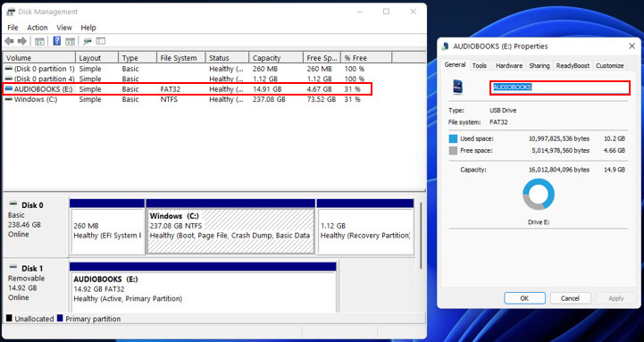Click the Disk Management title bar app icon
Viewport: 644px width, 342px height.
[x=11, y=12]
